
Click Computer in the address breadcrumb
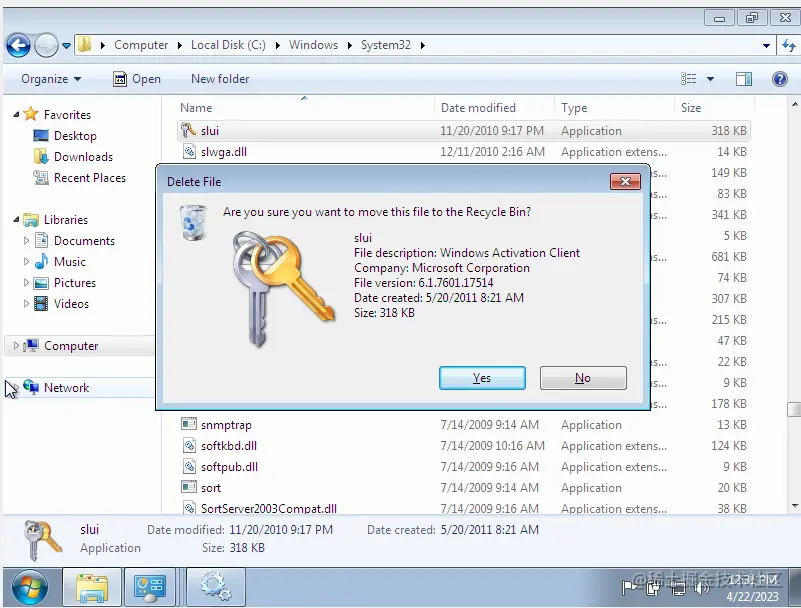[141, 45]
